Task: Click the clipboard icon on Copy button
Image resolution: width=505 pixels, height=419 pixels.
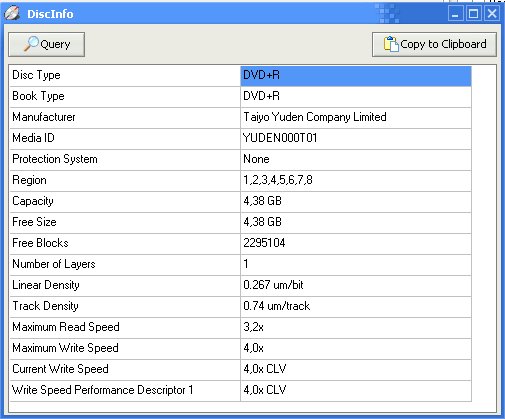Action: coord(391,44)
